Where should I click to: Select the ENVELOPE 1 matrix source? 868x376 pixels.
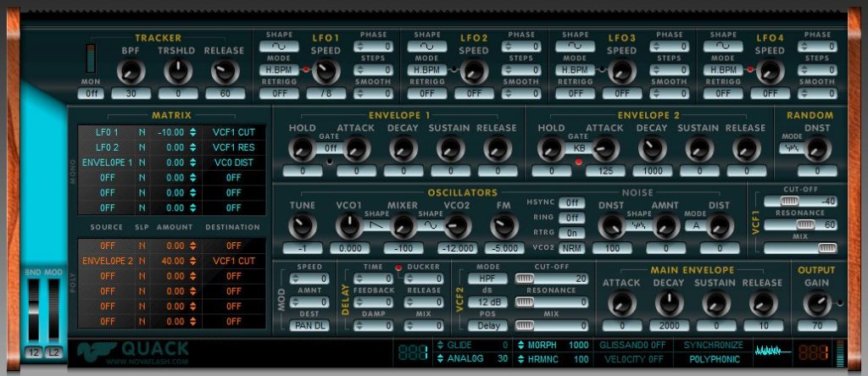point(108,163)
